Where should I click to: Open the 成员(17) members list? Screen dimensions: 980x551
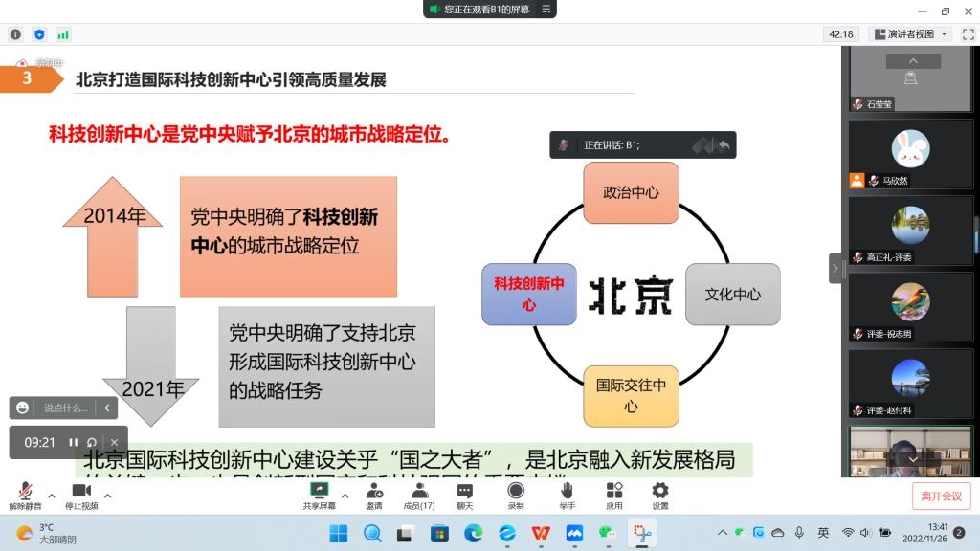point(419,496)
